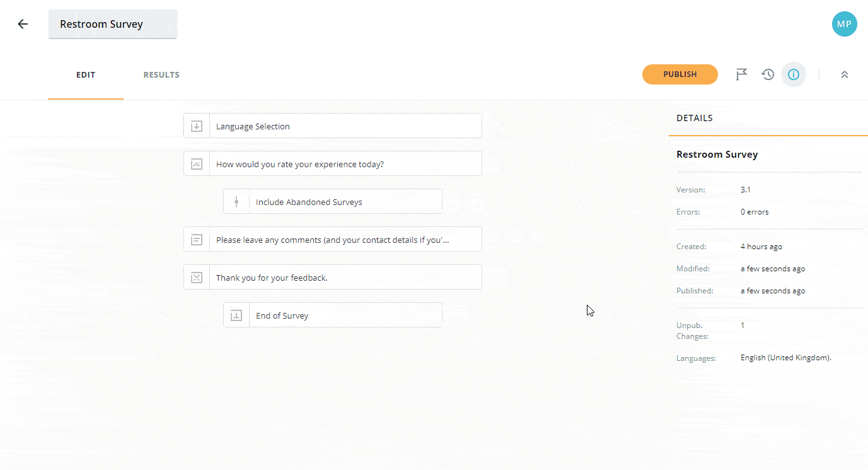Image resolution: width=868 pixels, height=470 pixels.
Task: Edit the Restroom Survey title field
Action: pos(113,24)
